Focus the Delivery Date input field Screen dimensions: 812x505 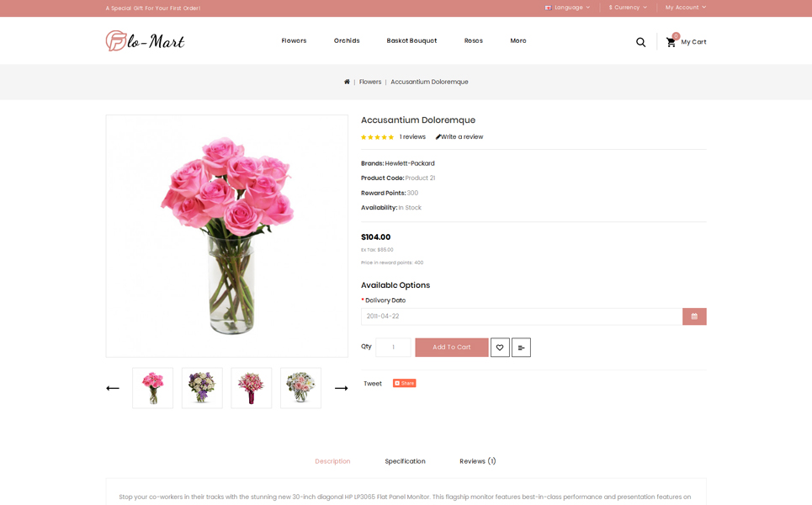pos(522,316)
